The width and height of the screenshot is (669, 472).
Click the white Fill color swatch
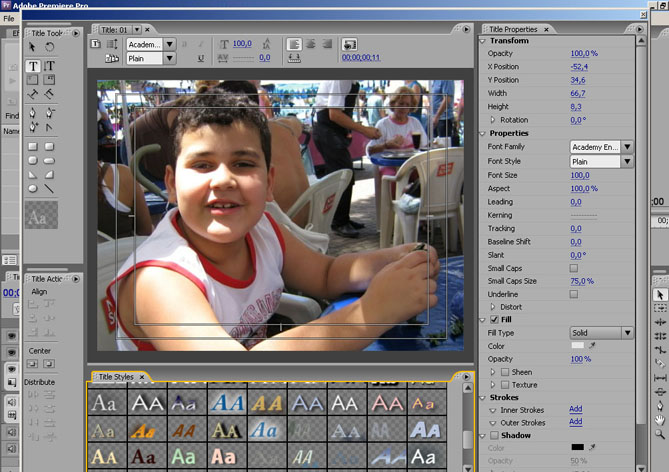pyautogui.click(x=577, y=345)
